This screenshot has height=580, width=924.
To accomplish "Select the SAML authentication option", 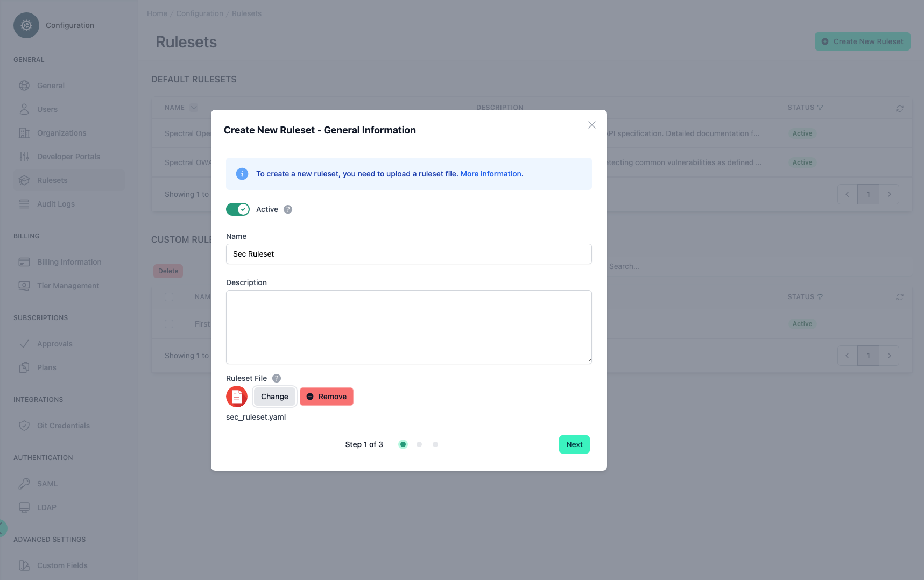I will tap(47, 484).
